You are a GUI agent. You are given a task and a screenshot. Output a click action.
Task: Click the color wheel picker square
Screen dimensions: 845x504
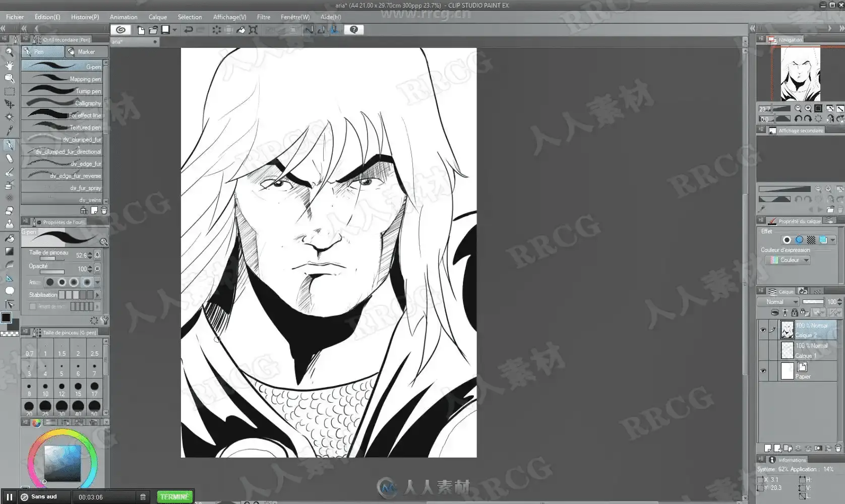[63, 463]
